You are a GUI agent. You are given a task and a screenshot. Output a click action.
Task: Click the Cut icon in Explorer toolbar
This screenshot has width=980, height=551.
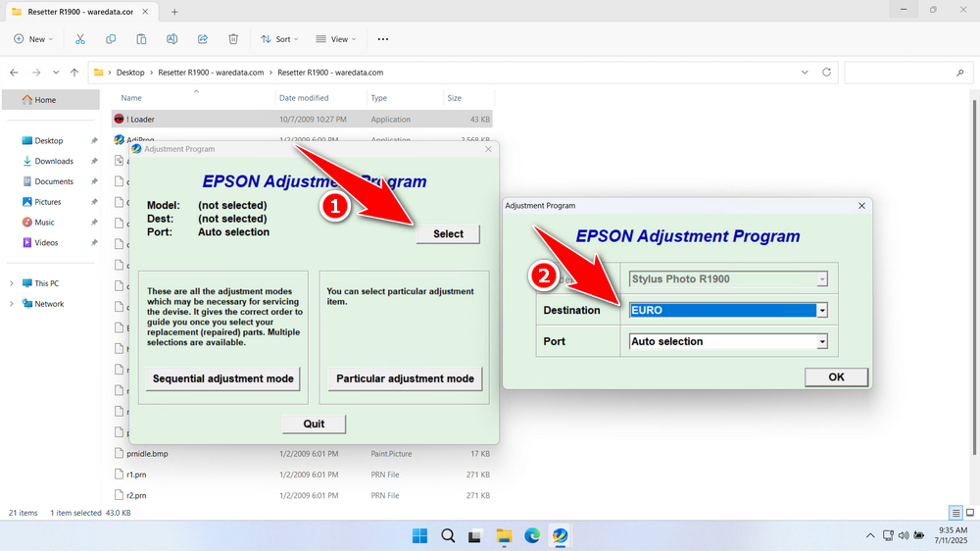point(80,39)
